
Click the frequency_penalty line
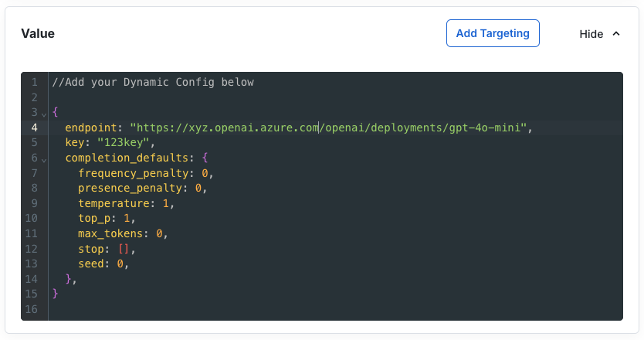click(146, 173)
